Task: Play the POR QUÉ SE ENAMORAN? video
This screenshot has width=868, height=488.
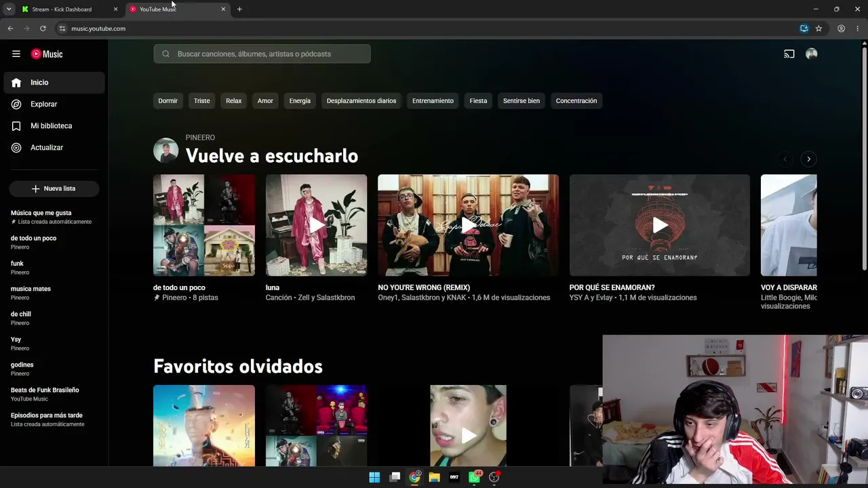Action: pos(660,225)
